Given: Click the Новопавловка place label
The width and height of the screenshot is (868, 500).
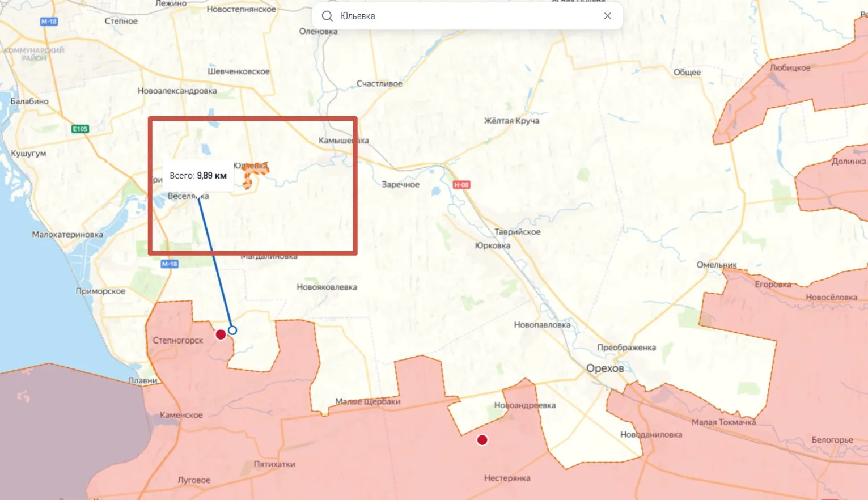Looking at the screenshot, I should point(542,325).
